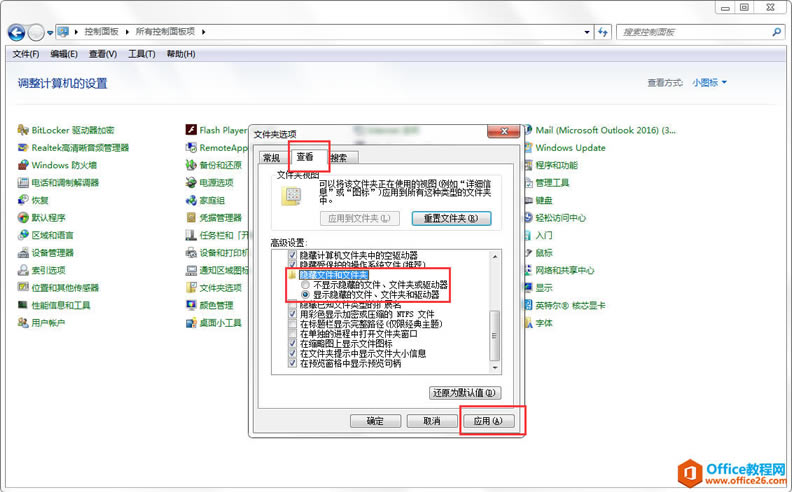The image size is (792, 492).
Task: Select 不显示隐藏的文件、文件夹或驱动器 radio button
Action: [305, 285]
